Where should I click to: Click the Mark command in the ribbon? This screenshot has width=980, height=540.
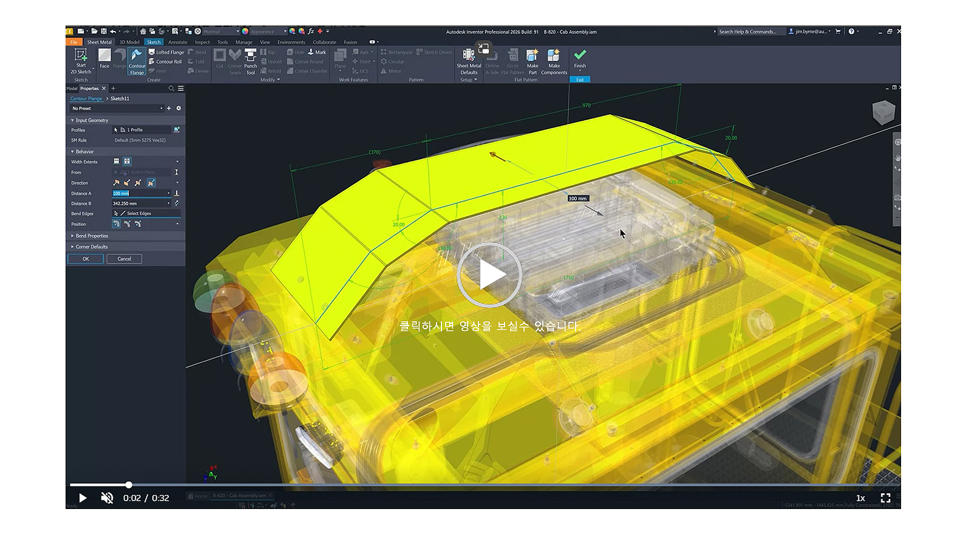pos(317,52)
